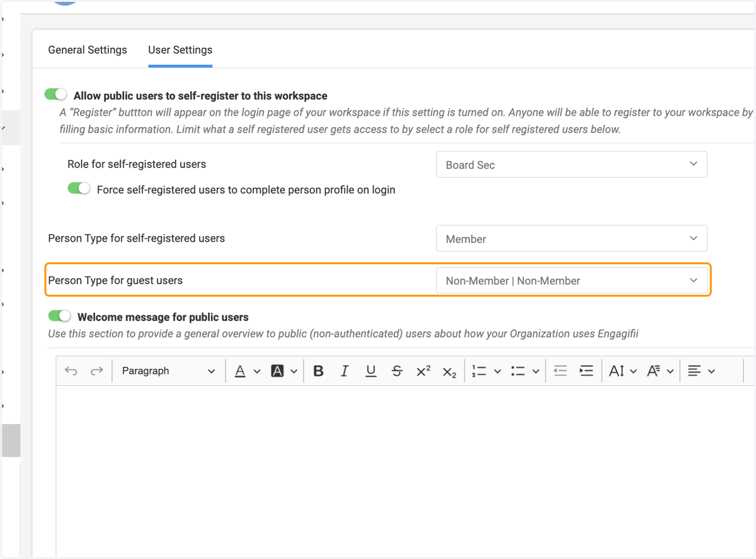The image size is (756, 559).
Task: Insert a numbered list
Action: [479, 371]
